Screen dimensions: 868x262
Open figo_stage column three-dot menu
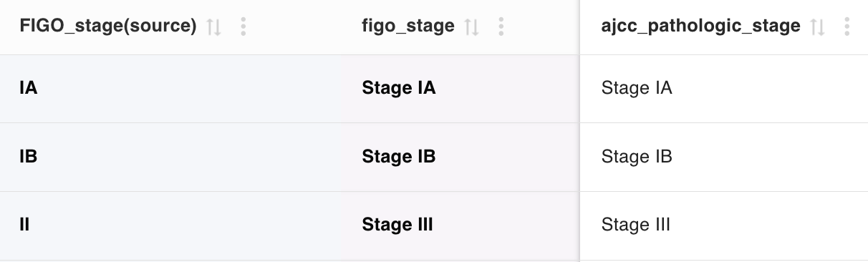(501, 27)
